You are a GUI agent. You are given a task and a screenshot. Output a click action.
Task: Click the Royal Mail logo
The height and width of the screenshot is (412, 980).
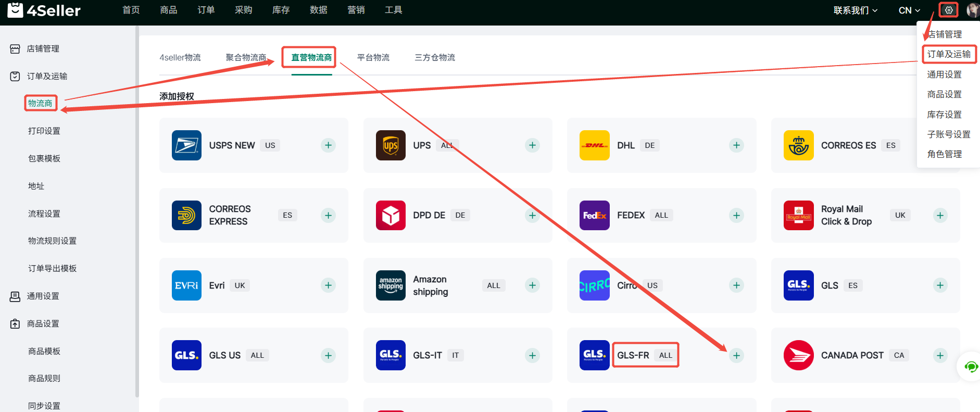[x=799, y=215]
